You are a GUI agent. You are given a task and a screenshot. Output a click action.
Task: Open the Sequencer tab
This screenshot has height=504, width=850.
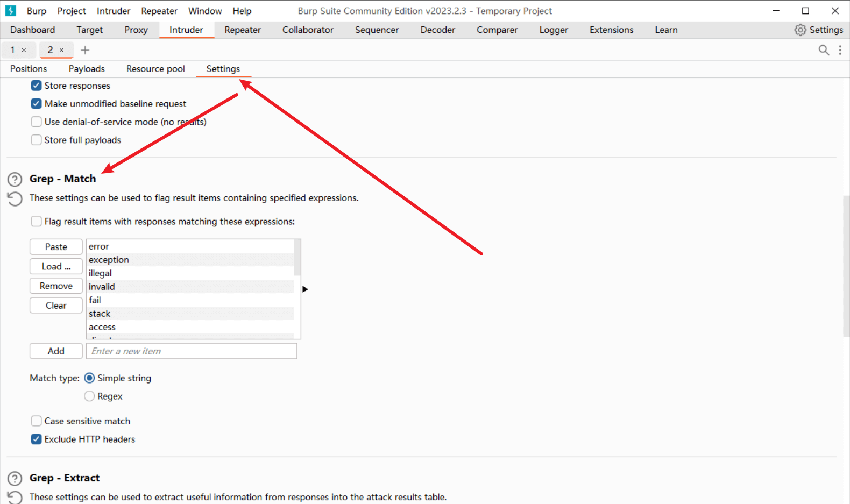(x=377, y=30)
